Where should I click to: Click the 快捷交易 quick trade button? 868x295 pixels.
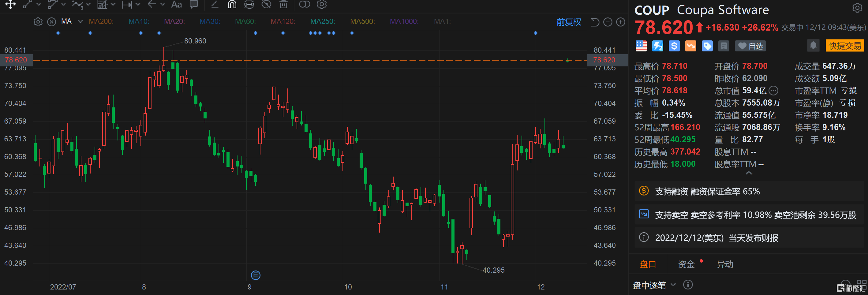click(x=844, y=46)
